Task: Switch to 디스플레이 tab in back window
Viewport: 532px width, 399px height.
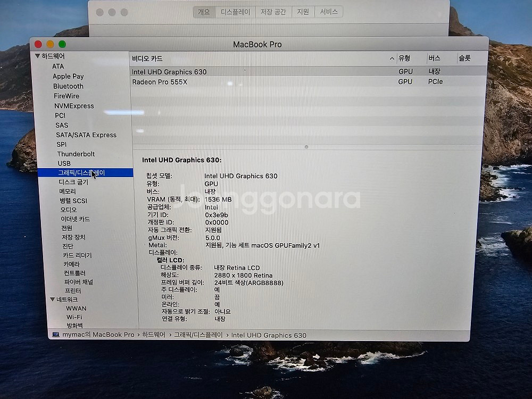Action: (x=236, y=12)
